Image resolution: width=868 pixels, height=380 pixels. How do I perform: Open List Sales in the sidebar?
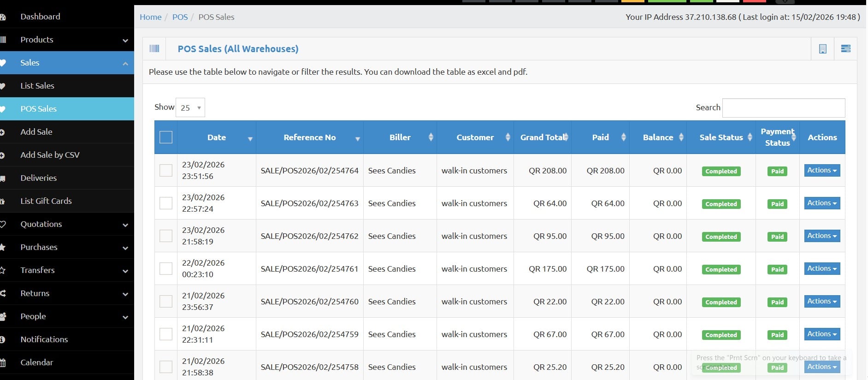point(67,86)
